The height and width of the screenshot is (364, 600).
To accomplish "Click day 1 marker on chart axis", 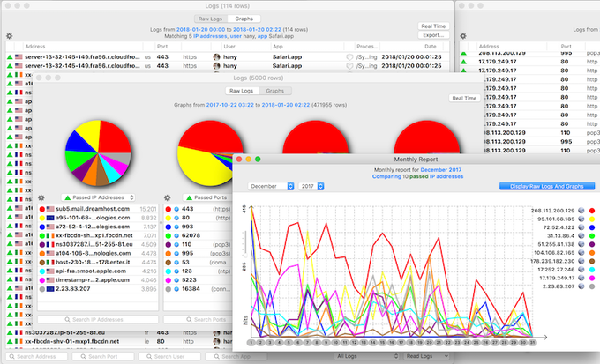I will tap(251, 343).
